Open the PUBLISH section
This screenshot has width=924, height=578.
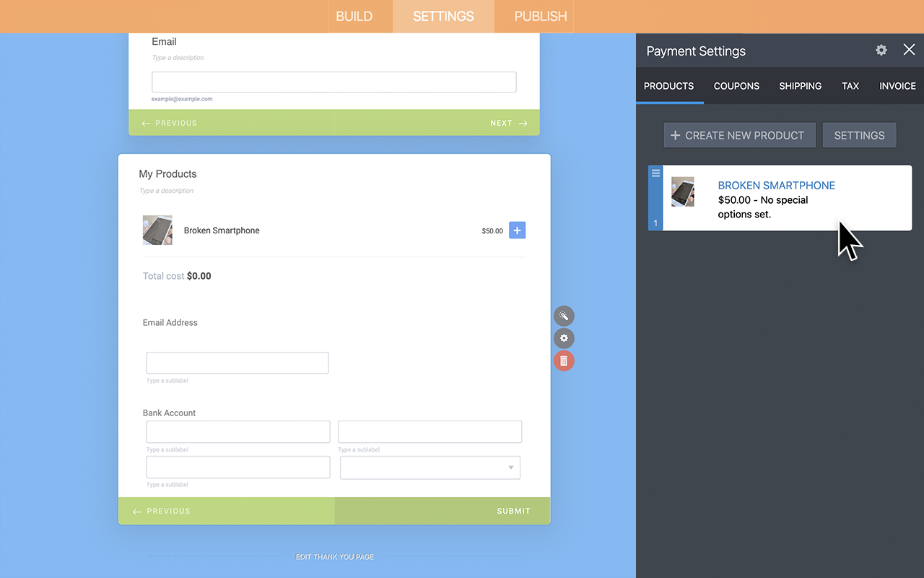click(x=539, y=16)
